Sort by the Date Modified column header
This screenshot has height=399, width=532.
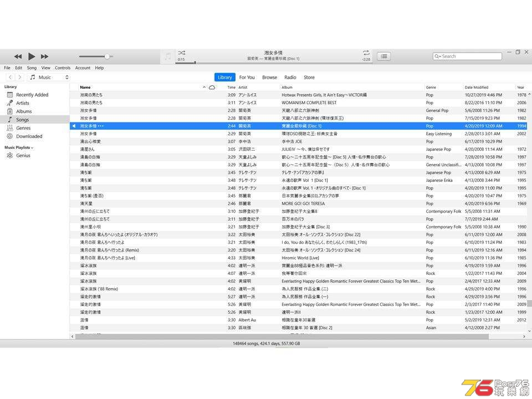(477, 88)
